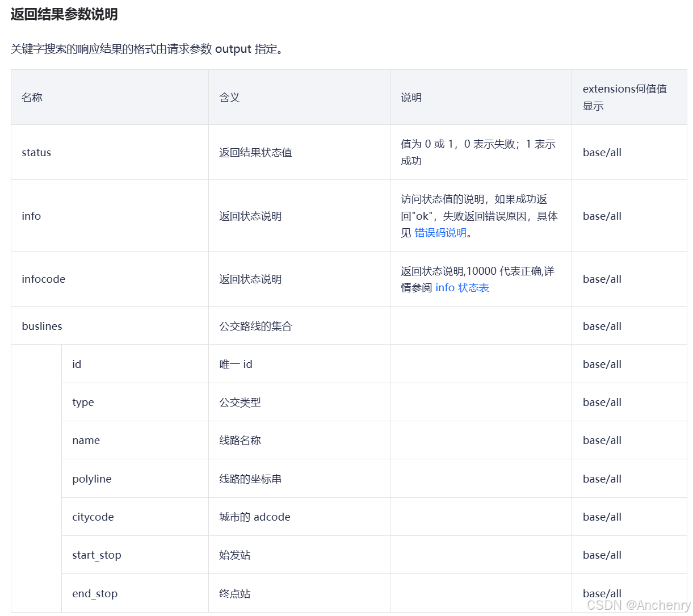Click base/all in the type row

(x=602, y=402)
